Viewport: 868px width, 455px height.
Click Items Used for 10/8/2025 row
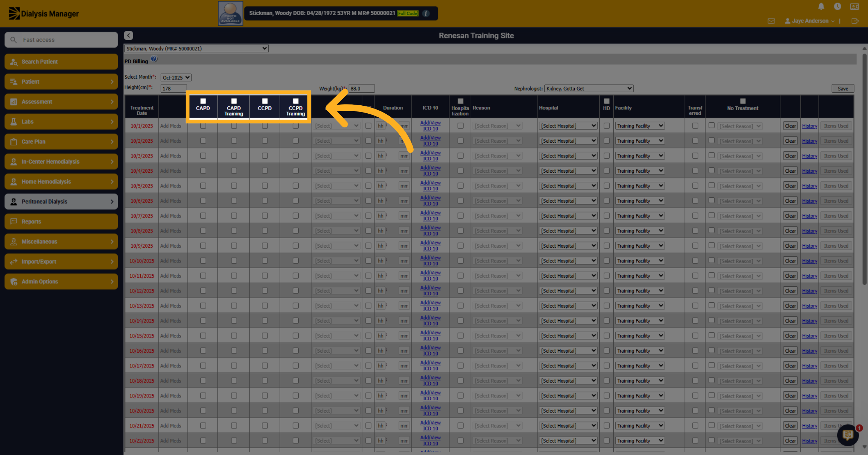pos(836,231)
